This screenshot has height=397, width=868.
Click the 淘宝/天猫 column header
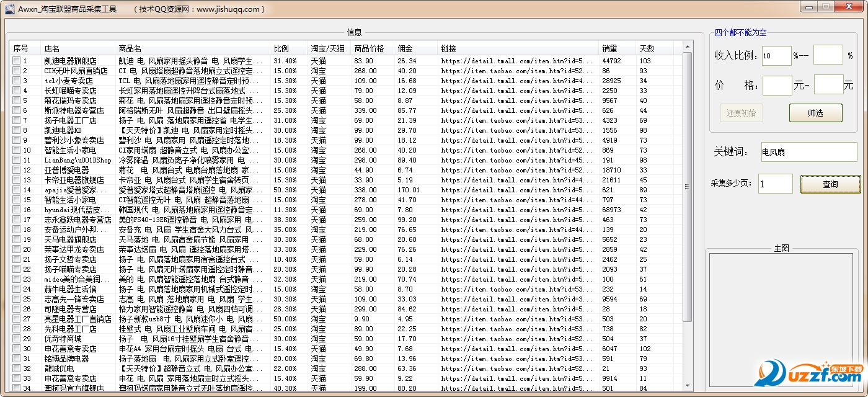tap(329, 48)
